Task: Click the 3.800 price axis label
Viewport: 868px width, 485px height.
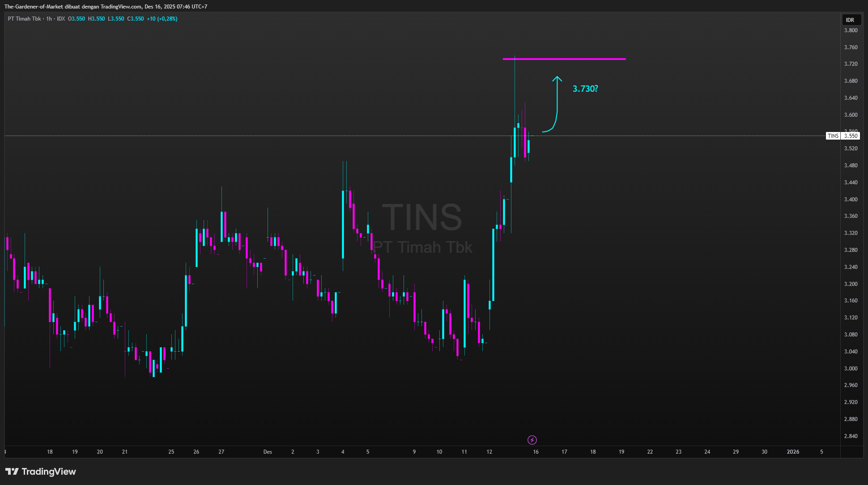Action: 851,30
